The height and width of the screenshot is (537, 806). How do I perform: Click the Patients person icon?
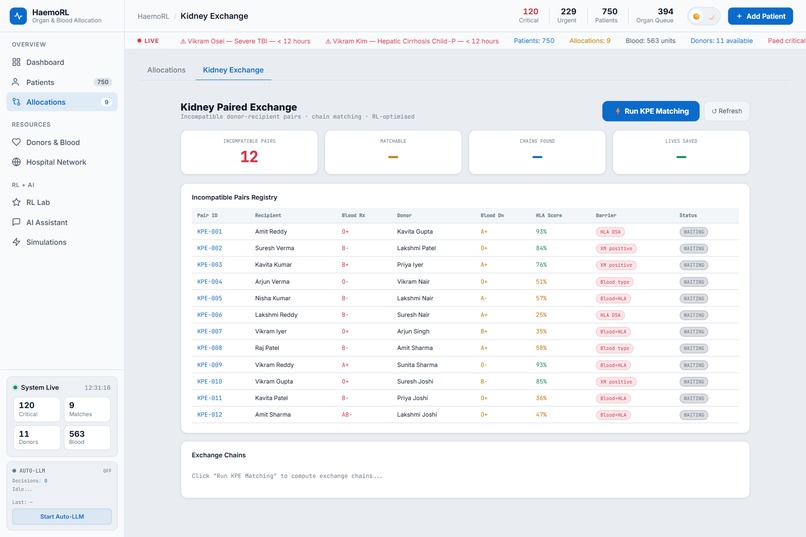tap(16, 82)
